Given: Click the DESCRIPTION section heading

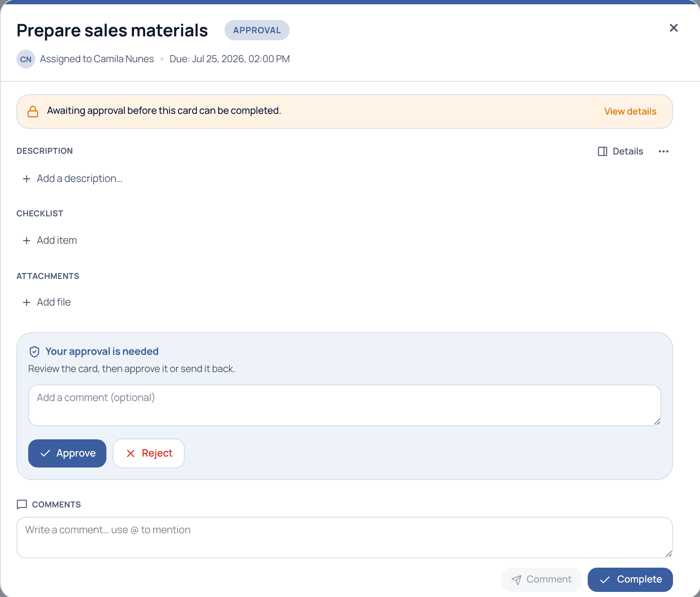Looking at the screenshot, I should coord(45,151).
